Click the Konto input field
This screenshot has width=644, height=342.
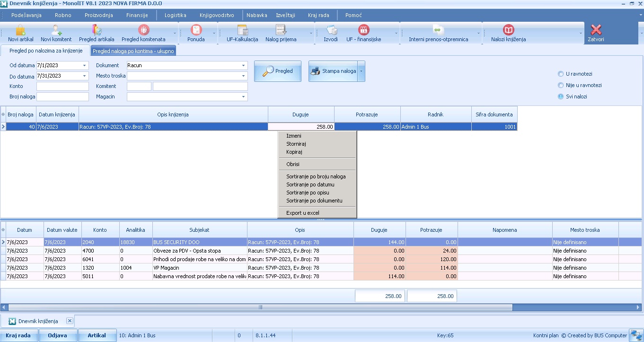(x=62, y=86)
